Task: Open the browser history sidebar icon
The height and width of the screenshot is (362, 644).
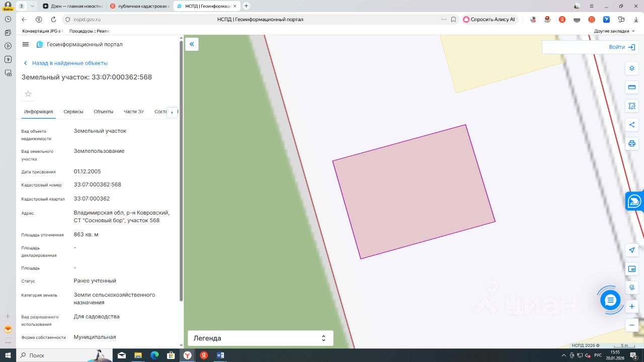Action: [8, 19]
